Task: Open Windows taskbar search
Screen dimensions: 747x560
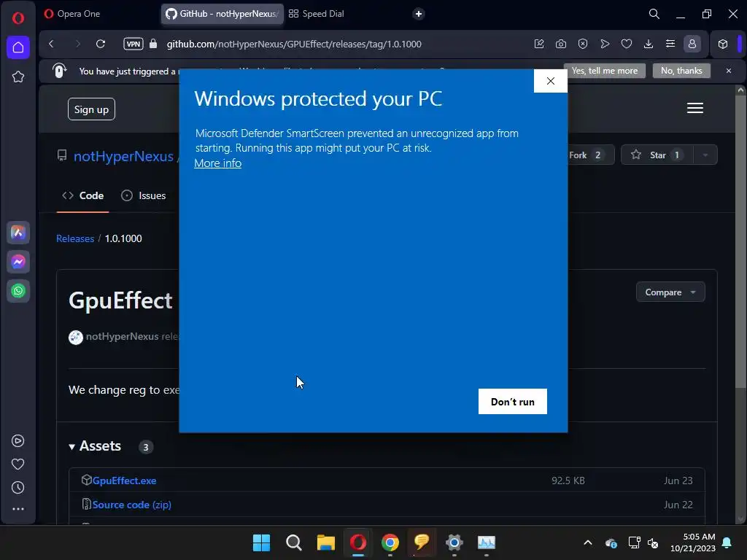Action: (293, 542)
